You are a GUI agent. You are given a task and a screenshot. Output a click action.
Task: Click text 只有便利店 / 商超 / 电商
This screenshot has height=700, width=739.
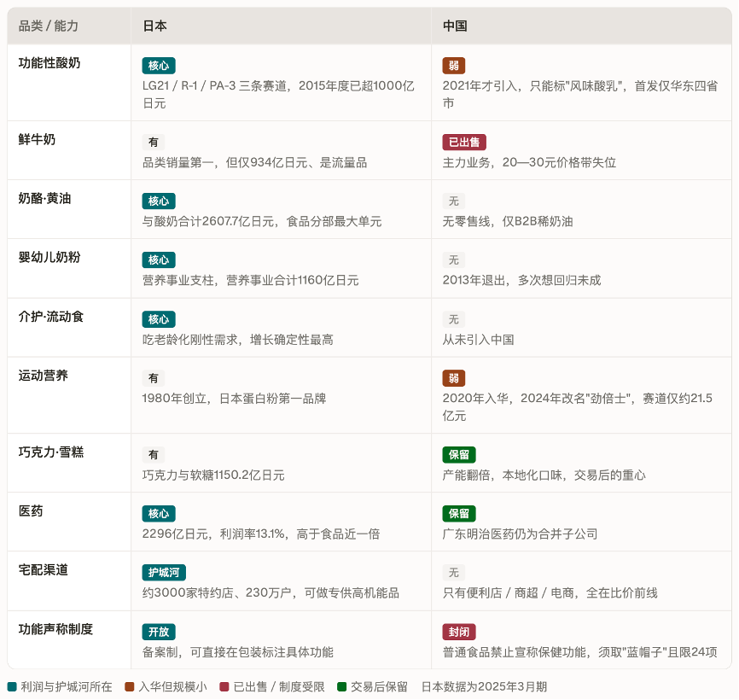pyautogui.click(x=509, y=593)
